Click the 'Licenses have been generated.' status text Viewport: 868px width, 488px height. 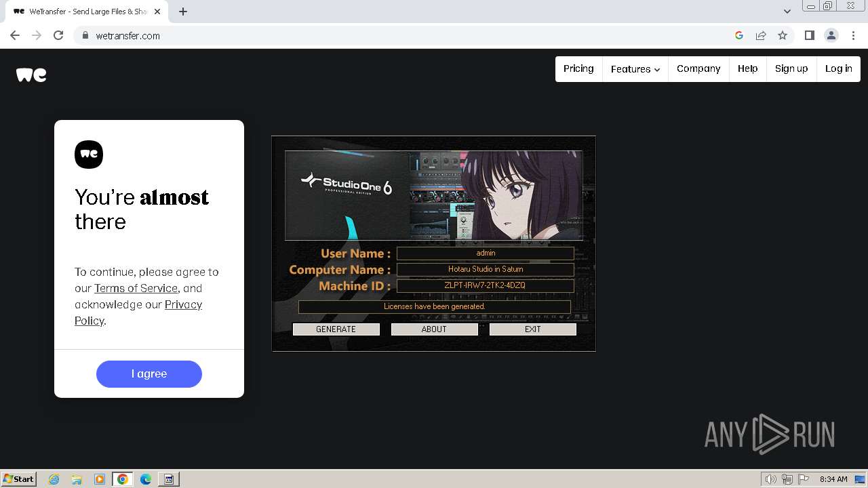tap(435, 306)
